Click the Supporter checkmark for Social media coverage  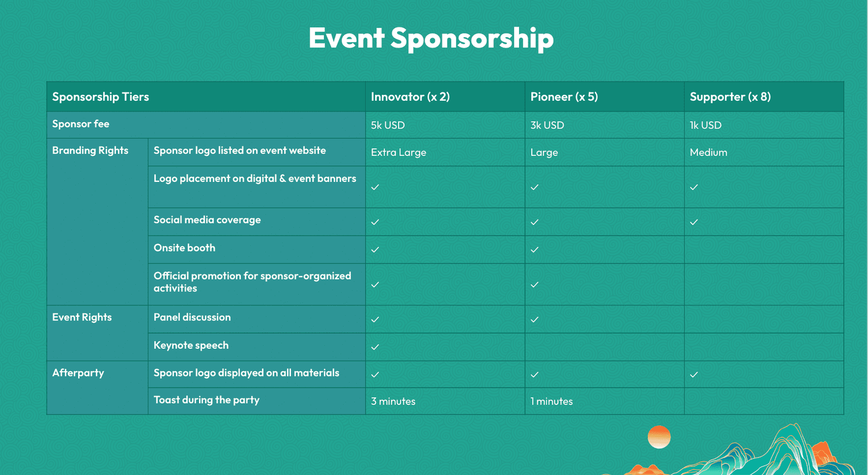point(694,222)
